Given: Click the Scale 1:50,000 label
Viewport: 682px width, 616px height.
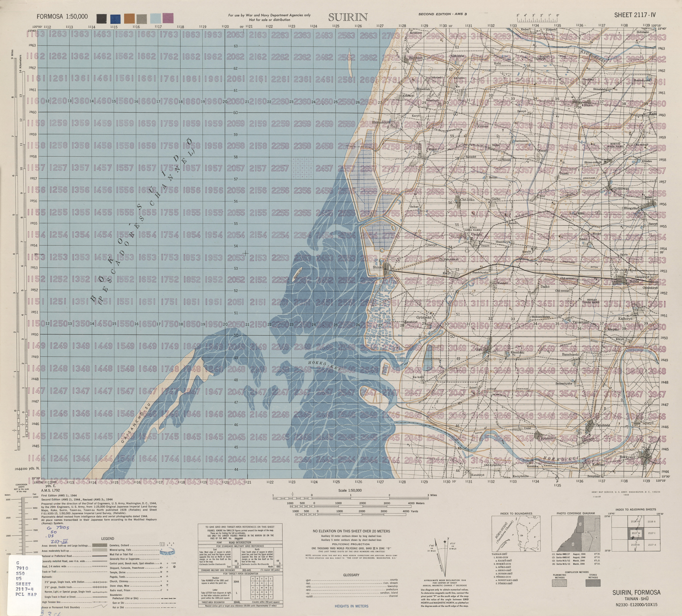Looking at the screenshot, I should [350, 490].
